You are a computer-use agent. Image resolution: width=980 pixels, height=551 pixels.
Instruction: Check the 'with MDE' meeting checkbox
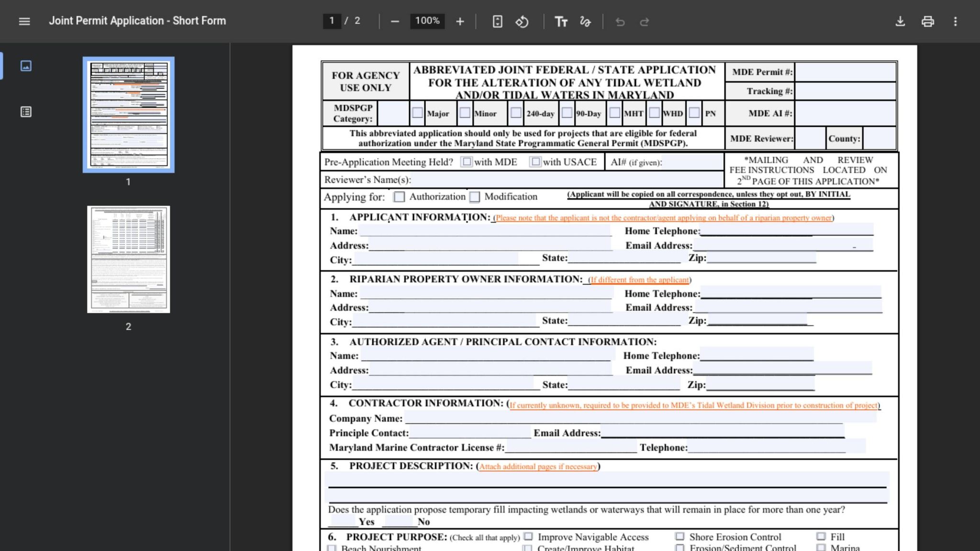coord(467,162)
